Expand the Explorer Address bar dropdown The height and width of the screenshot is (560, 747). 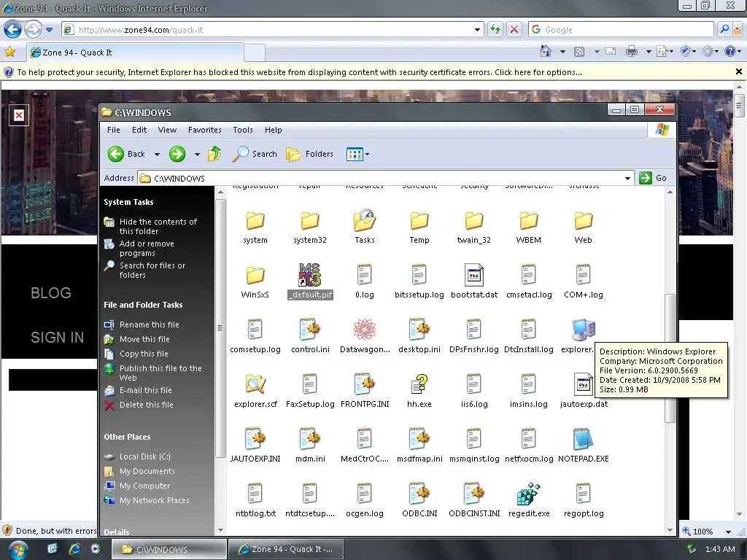click(627, 178)
